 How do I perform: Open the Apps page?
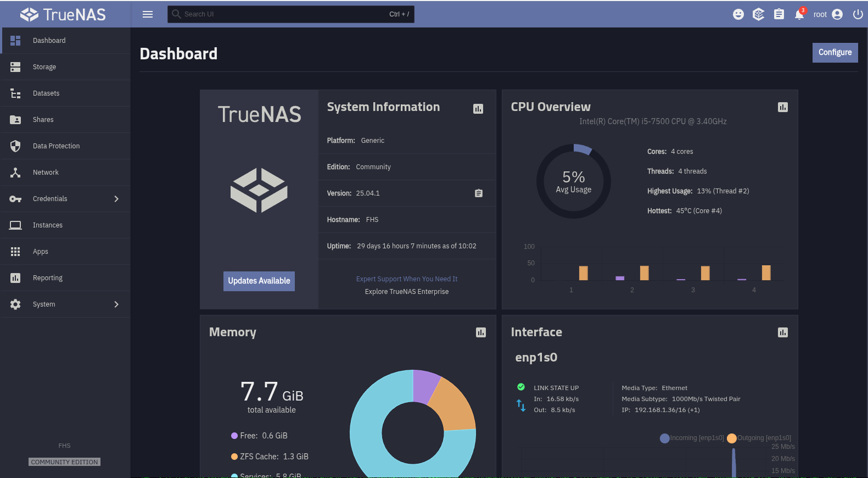point(65,252)
